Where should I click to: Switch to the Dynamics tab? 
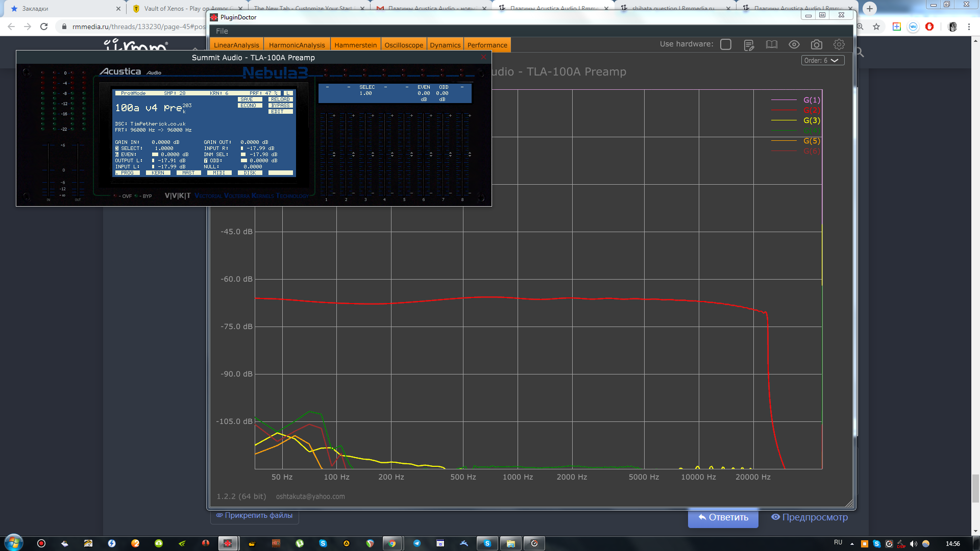click(445, 45)
